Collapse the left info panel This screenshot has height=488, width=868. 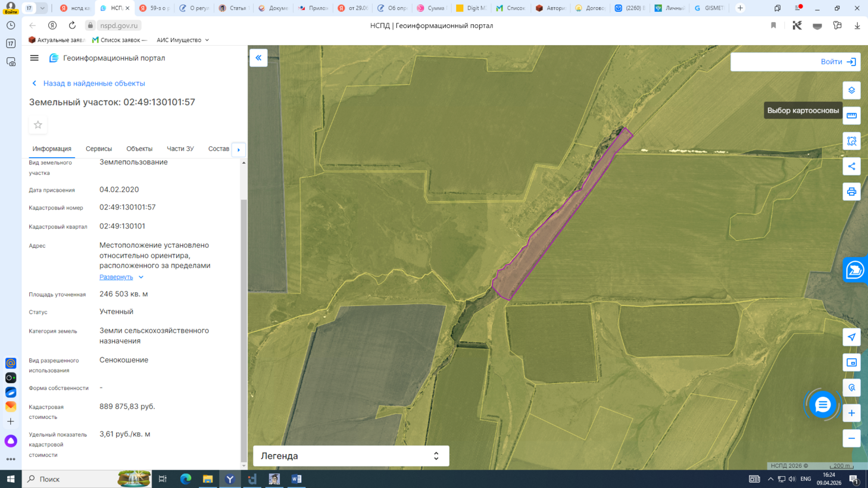[x=258, y=58]
